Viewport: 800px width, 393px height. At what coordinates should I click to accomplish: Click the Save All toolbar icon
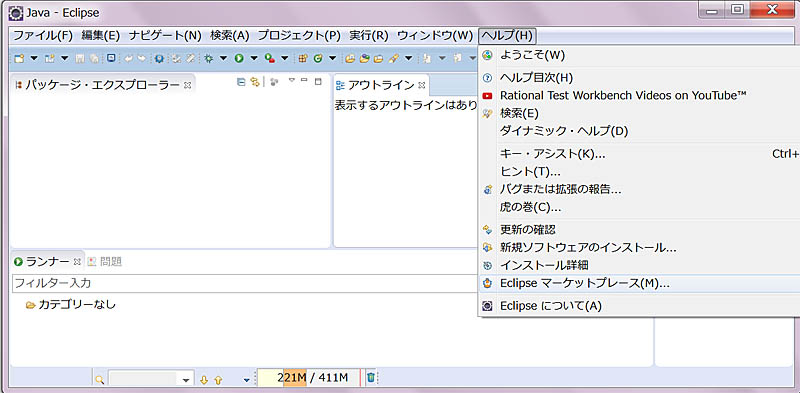95,58
